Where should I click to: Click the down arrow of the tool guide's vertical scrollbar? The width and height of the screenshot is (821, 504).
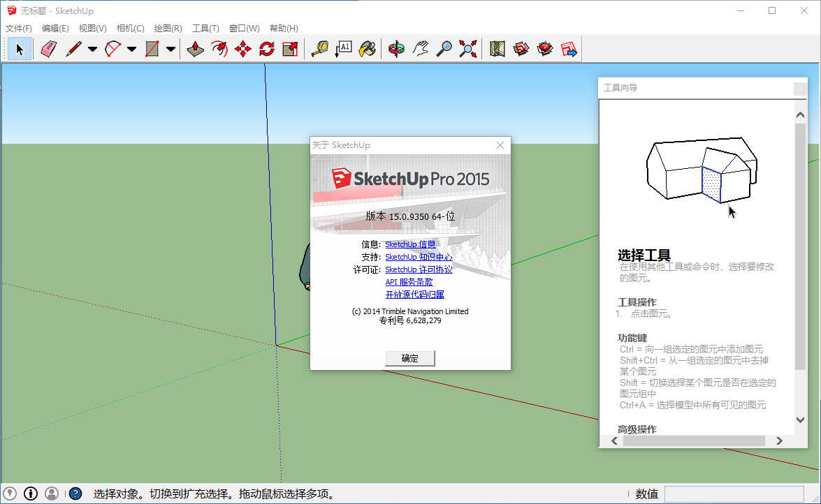tap(801, 420)
